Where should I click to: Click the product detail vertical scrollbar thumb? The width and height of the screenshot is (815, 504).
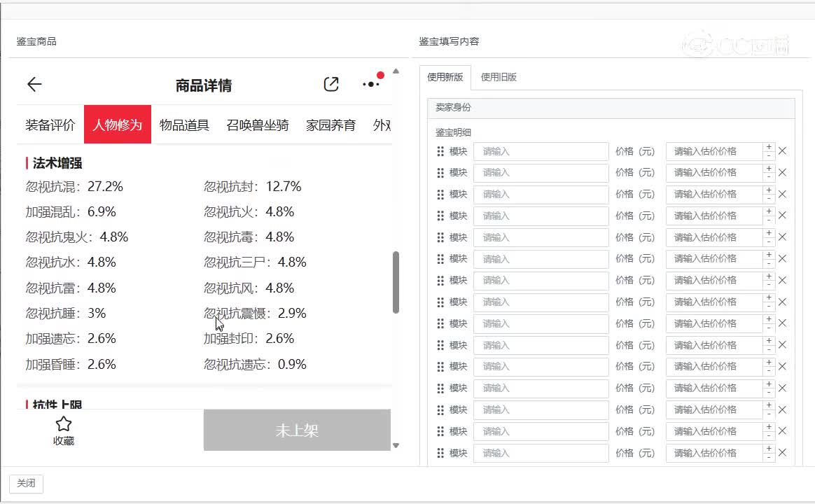coord(396,282)
